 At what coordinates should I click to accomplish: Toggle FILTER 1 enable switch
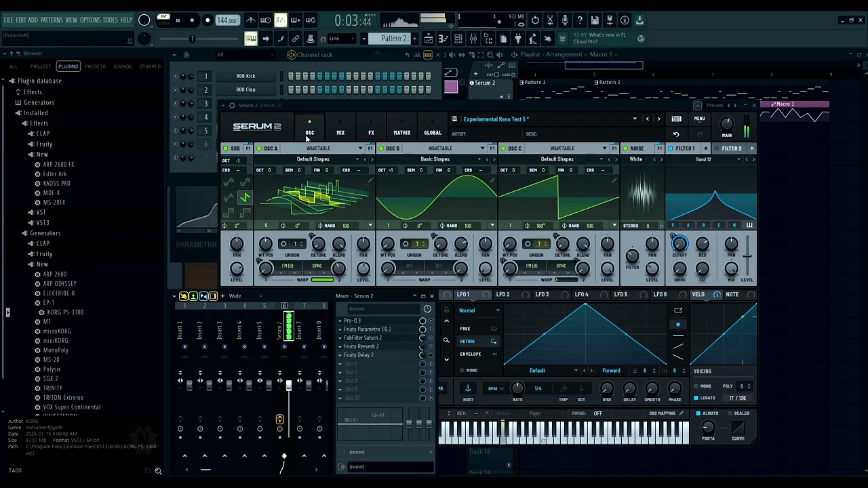[671, 148]
